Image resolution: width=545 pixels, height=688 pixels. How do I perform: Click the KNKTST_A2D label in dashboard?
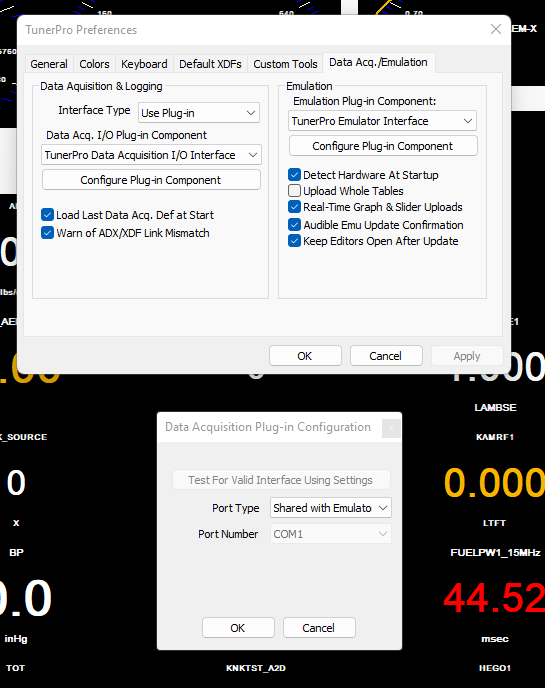point(256,668)
